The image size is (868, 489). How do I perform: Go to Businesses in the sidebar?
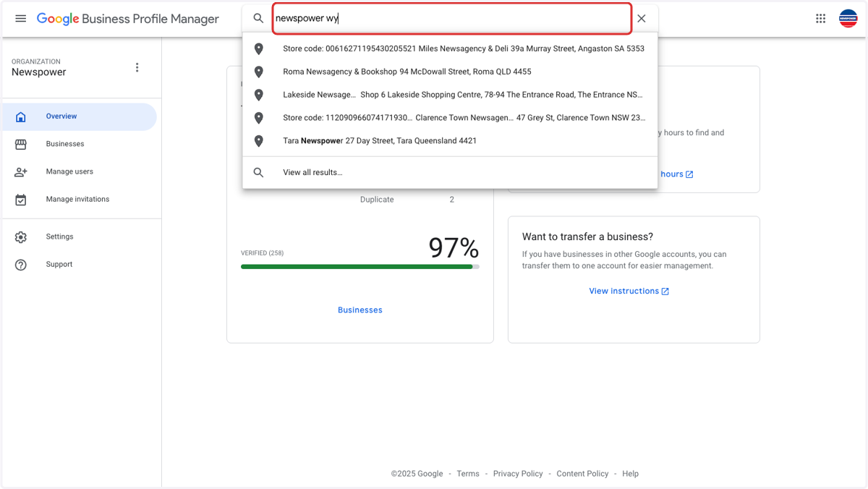point(78,144)
